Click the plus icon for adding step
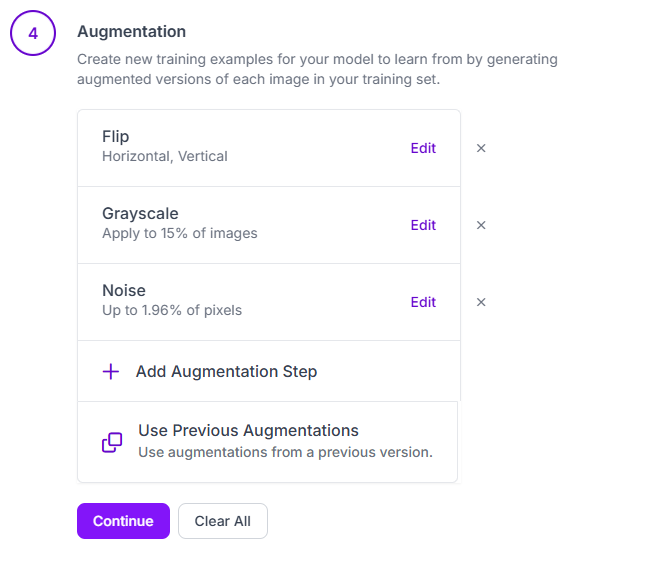The width and height of the screenshot is (649, 574). [111, 372]
